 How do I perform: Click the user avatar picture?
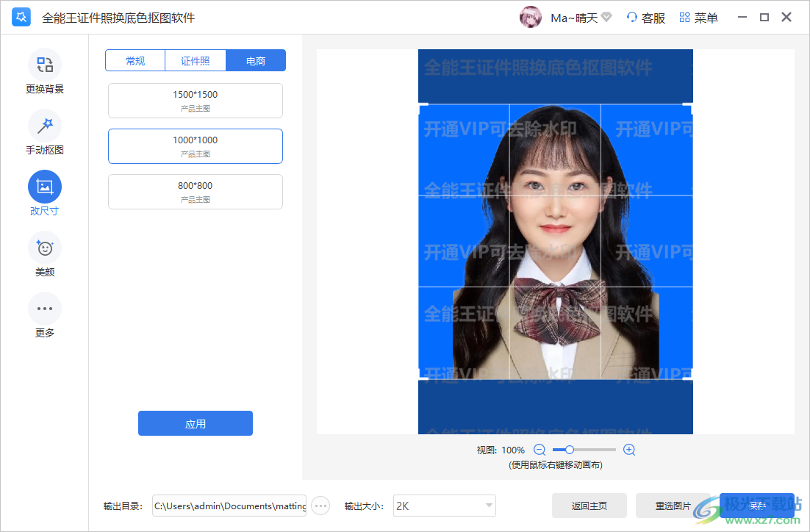pyautogui.click(x=531, y=17)
